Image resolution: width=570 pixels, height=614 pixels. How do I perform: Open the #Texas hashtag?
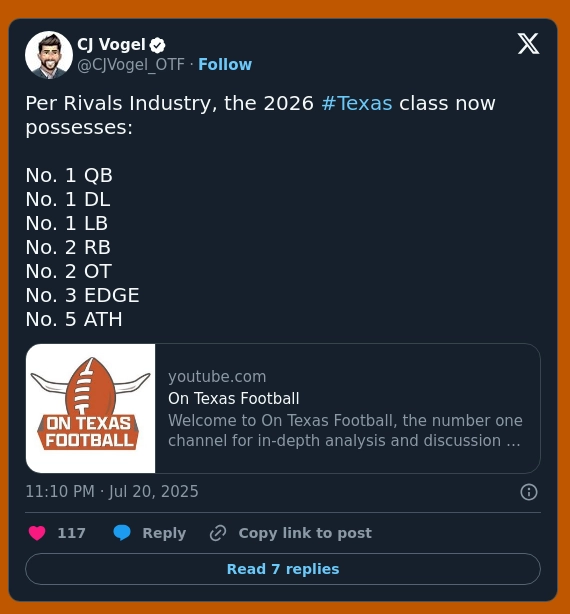click(357, 104)
